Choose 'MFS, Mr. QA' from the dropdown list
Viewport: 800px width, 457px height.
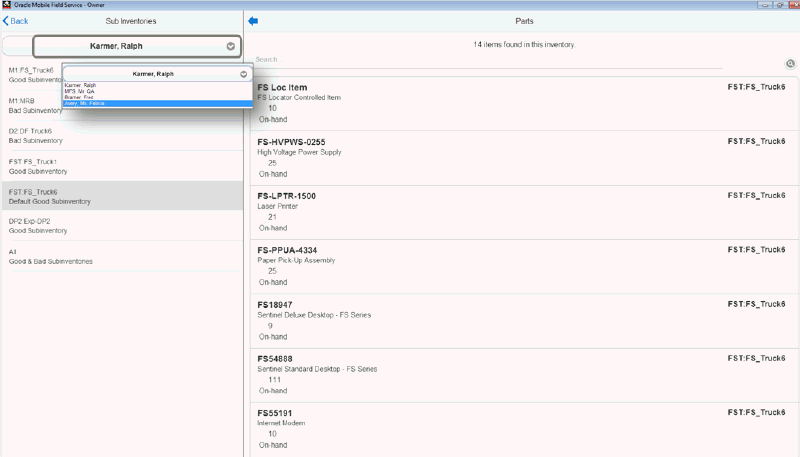pyautogui.click(x=158, y=91)
